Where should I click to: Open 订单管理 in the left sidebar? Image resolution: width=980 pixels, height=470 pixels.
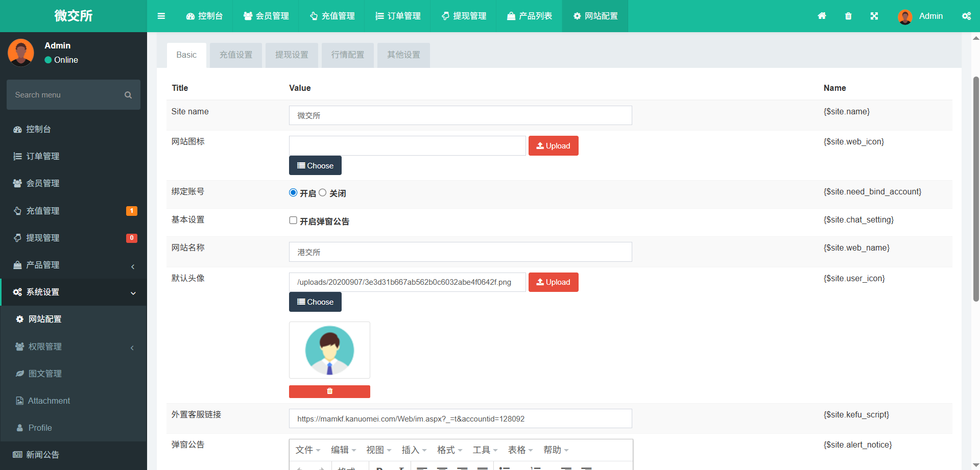[74, 156]
